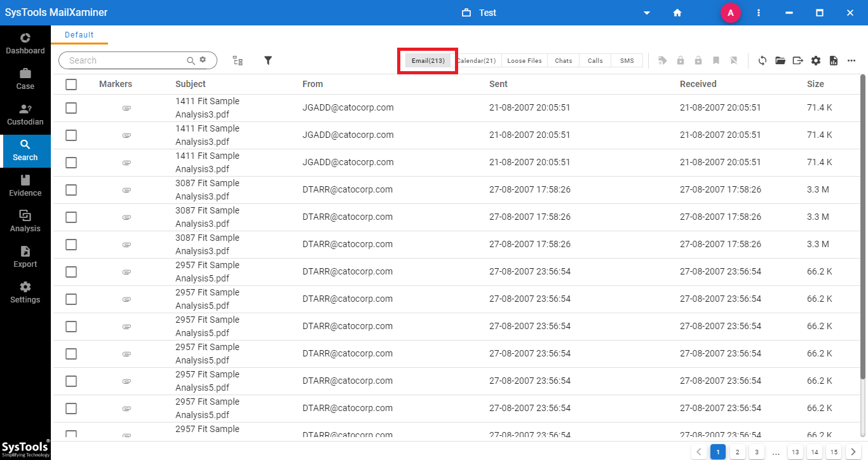Open the Analysis section
Image resolution: width=868 pixels, height=460 pixels.
click(25, 221)
